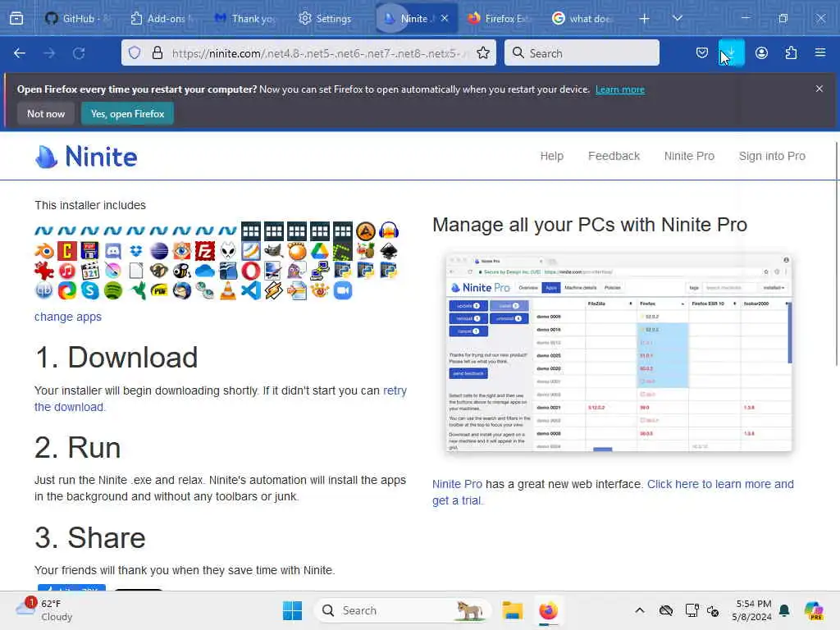Open a new tab with plus button
Image resolution: width=840 pixels, height=630 pixels.
(x=645, y=19)
